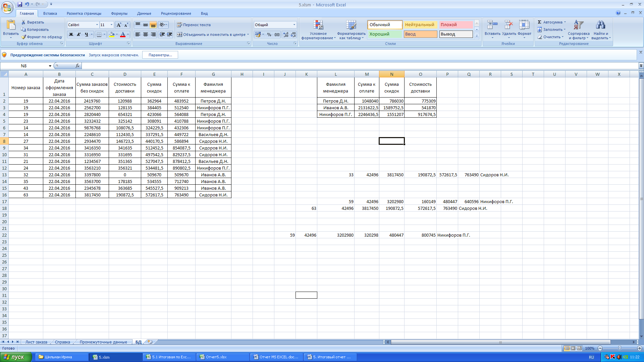Toggle italic text formatting
644x362 pixels.
79,35
